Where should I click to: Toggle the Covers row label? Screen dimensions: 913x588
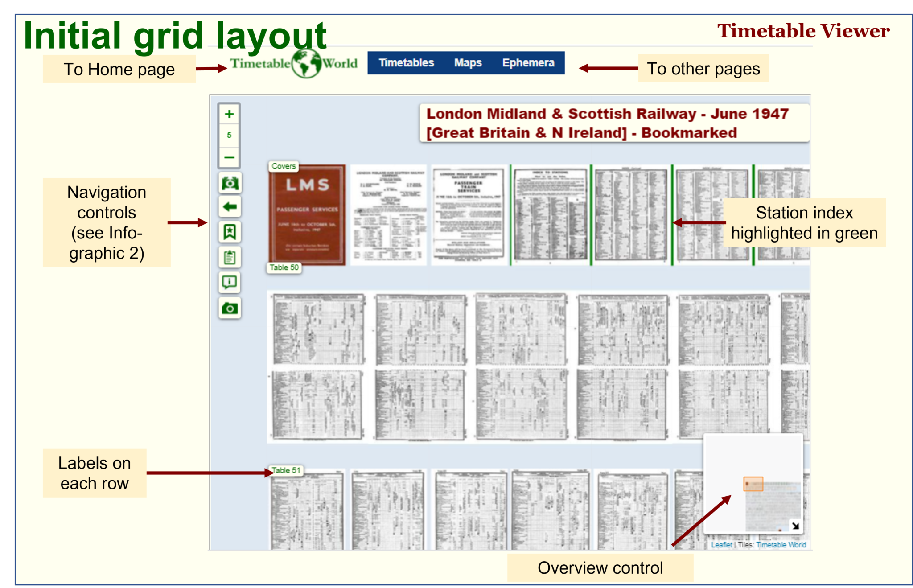click(x=284, y=166)
